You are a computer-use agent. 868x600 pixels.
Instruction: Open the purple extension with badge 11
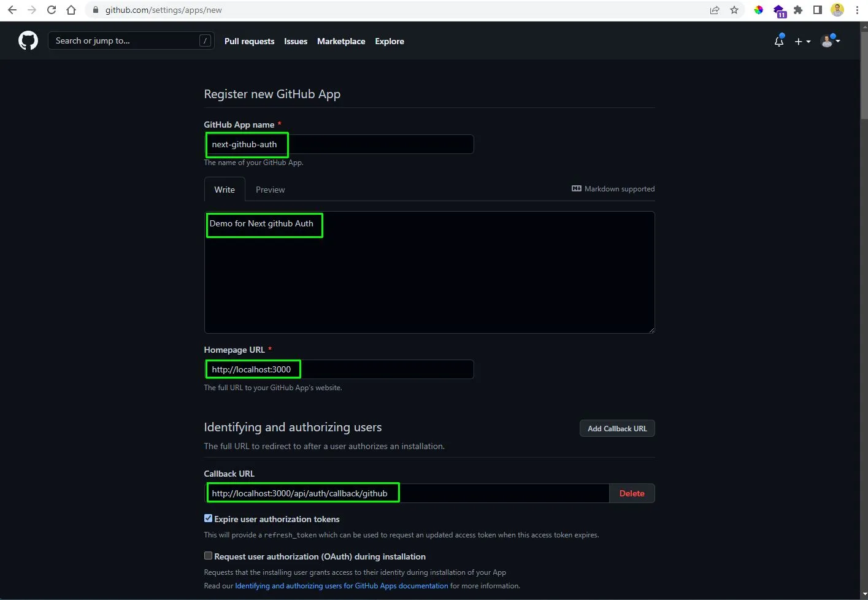click(779, 10)
